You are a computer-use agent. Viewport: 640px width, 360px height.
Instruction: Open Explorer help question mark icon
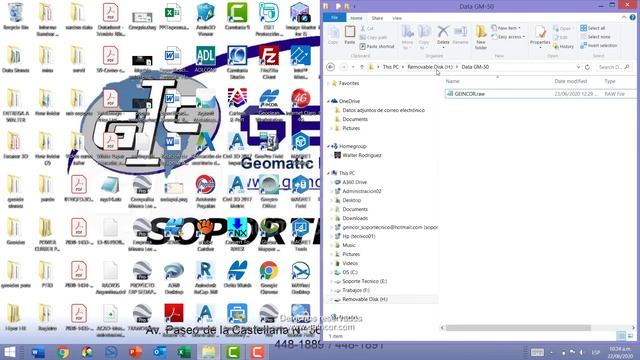pyautogui.click(x=633, y=18)
